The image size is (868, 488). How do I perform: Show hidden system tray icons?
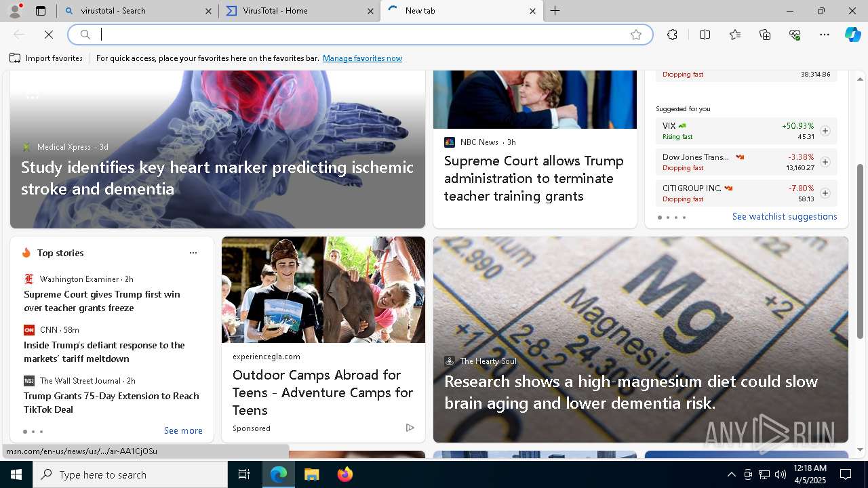(x=731, y=474)
